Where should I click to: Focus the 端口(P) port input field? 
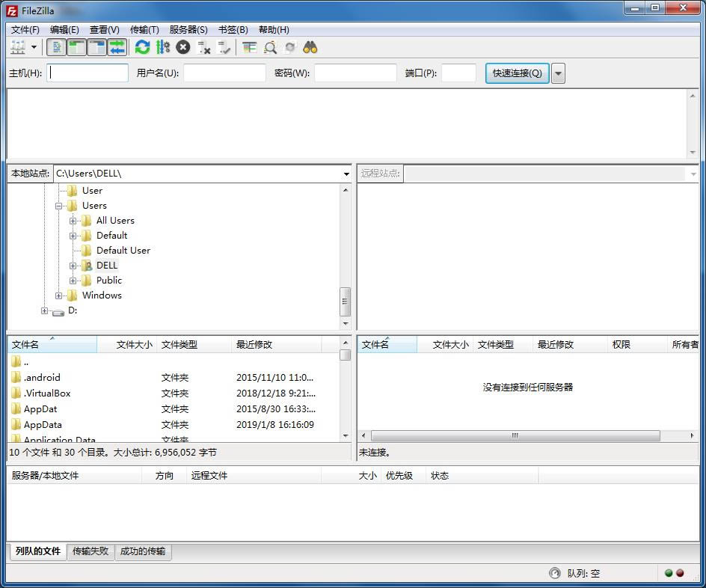coord(458,73)
